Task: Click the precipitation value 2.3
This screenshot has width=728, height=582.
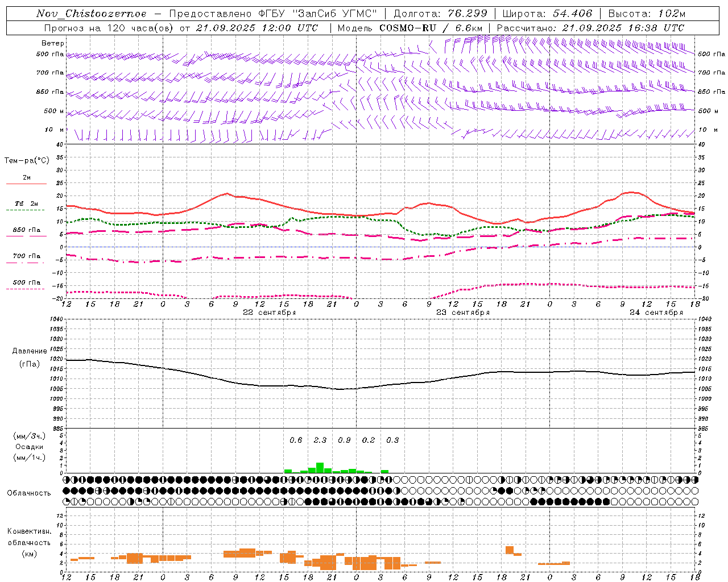Action: (320, 440)
